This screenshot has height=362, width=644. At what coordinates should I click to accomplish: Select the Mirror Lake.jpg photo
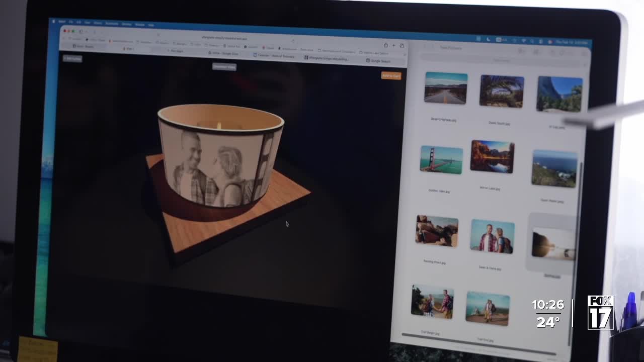click(492, 156)
